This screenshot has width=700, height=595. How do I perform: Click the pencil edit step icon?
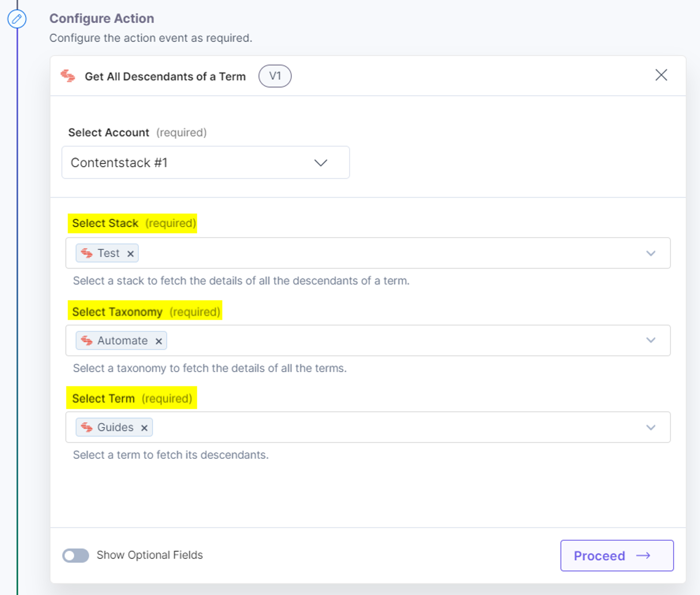tap(17, 19)
